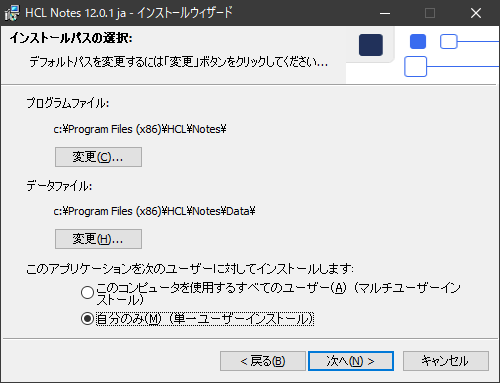Viewport: 500px width, 383px height.
Task: Select 自分のみ single-user install radio button
Action: 87,319
